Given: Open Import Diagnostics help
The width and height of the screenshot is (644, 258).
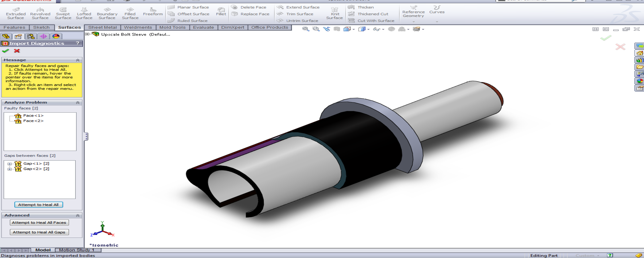Looking at the screenshot, I should tap(78, 43).
